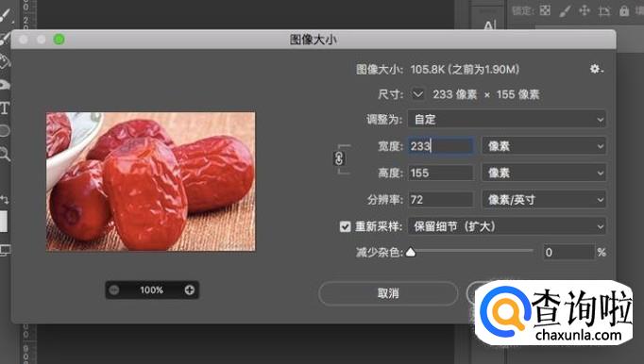Select the Type tool in toolbar
This screenshot has height=364, width=644.
click(x=5, y=108)
